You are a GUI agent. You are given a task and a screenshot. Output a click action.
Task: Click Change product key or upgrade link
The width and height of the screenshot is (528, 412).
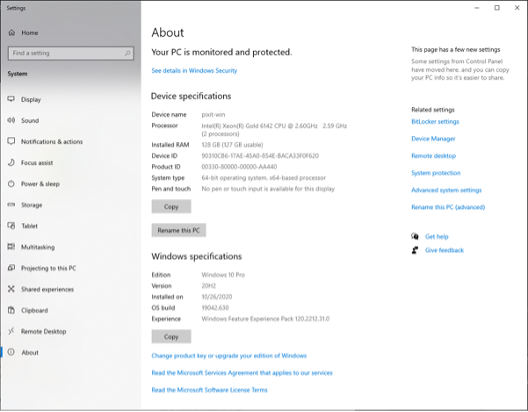point(229,356)
